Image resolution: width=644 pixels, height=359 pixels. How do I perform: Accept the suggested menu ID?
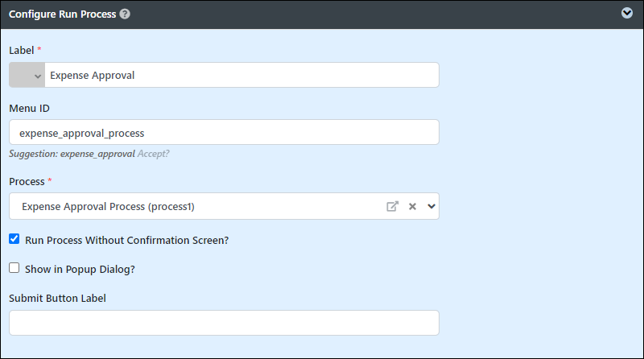(153, 154)
